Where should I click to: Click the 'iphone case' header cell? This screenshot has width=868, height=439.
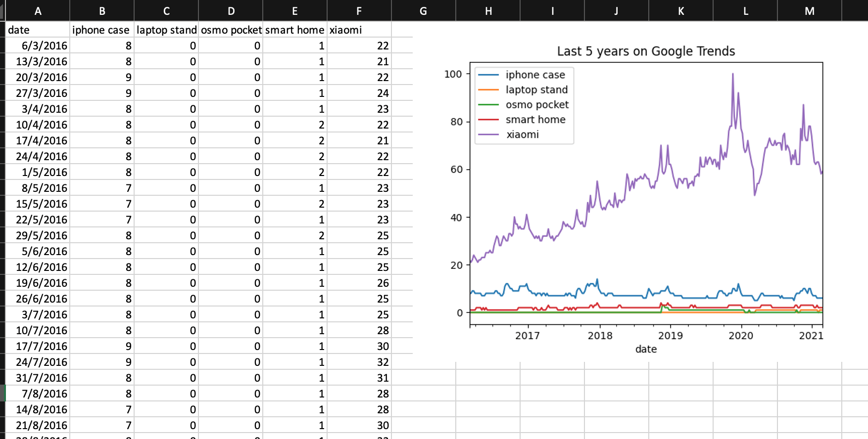tap(102, 30)
